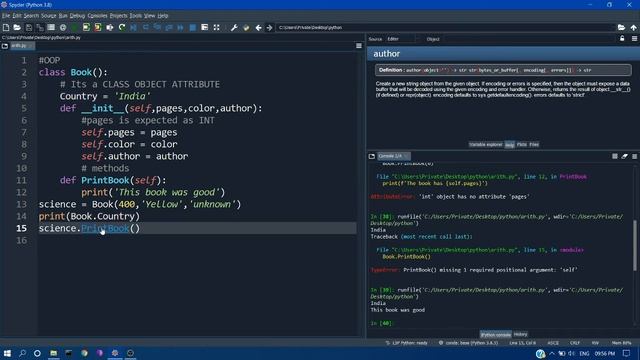640x360 pixels.
Task: Open the Edit menu
Action: click(x=17, y=16)
